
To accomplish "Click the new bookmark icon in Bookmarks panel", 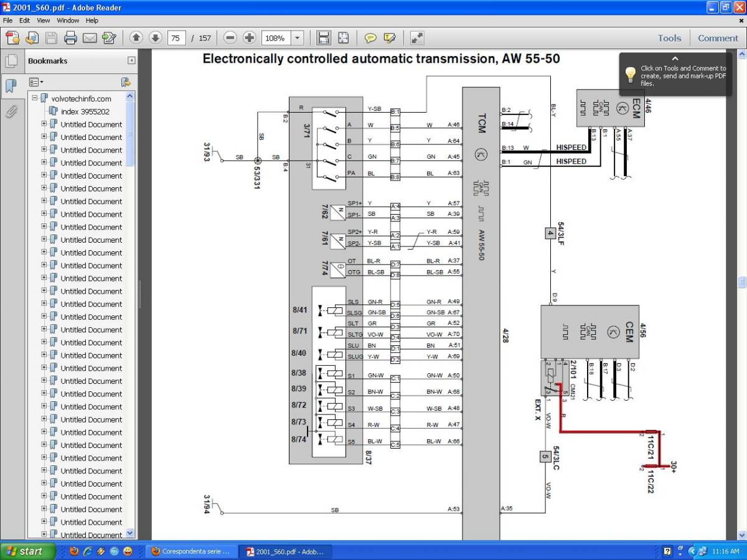I will coord(125,82).
